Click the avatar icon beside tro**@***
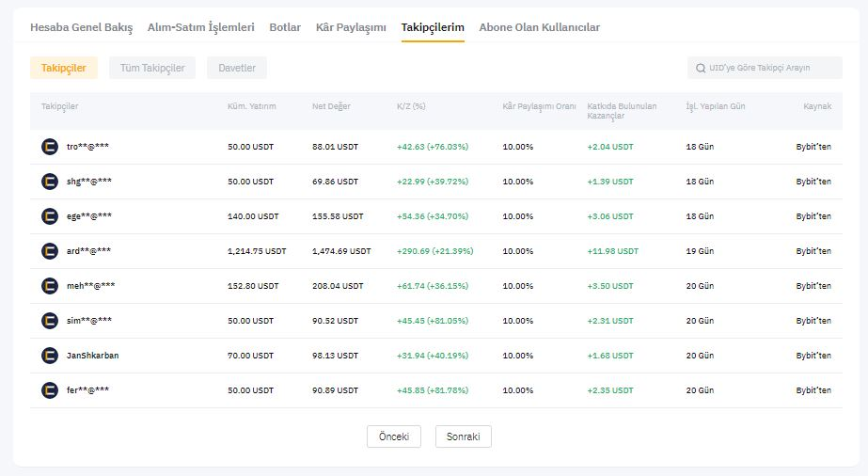The image size is (868, 476). (50, 147)
